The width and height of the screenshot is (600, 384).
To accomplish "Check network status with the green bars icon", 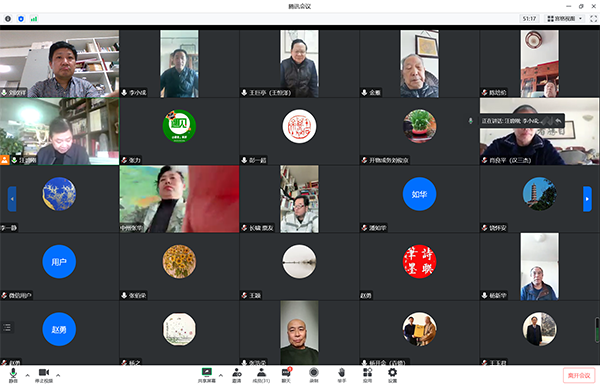I will 34,18.
